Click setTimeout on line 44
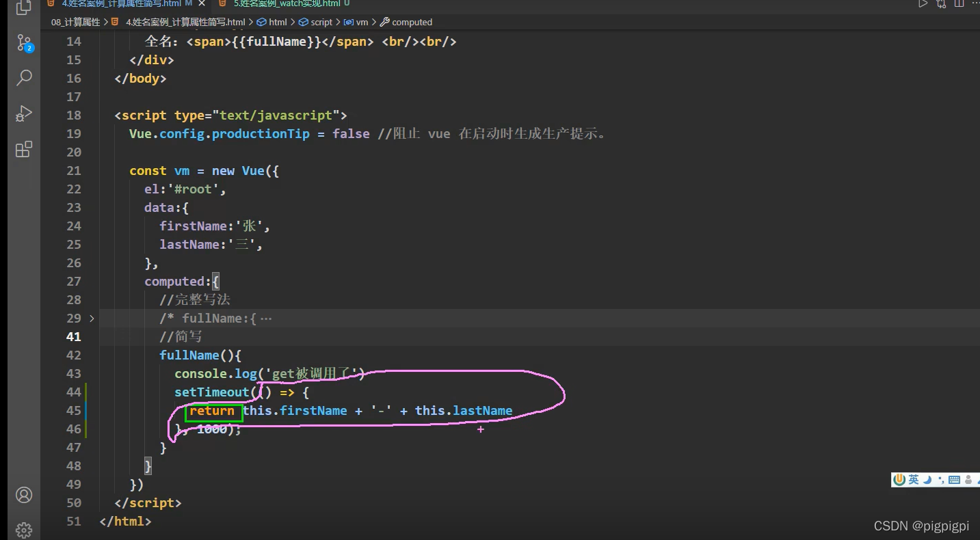 pos(212,392)
